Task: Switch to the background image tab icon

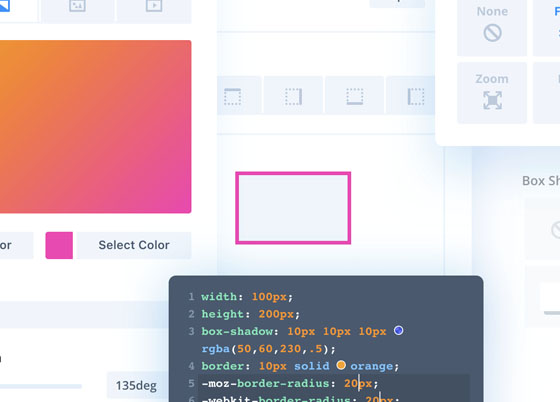Action: click(x=78, y=6)
